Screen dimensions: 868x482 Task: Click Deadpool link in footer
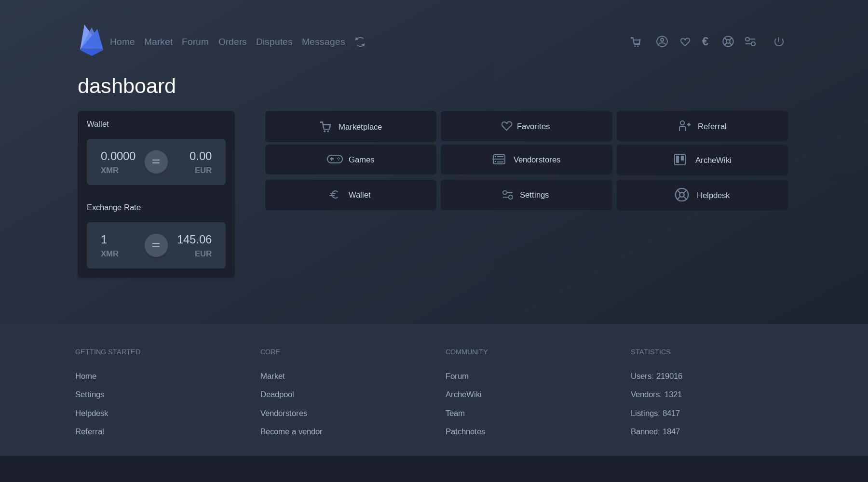277,394
